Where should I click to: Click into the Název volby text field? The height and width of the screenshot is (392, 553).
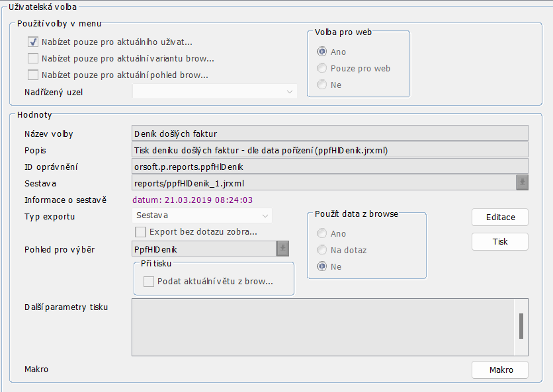click(330, 134)
